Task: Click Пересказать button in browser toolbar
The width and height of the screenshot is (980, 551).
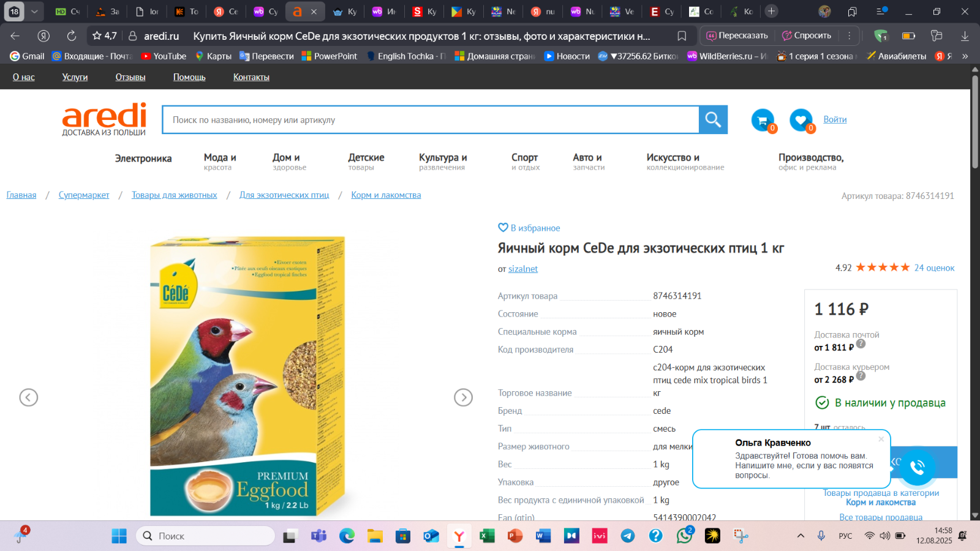Action: coord(737,36)
